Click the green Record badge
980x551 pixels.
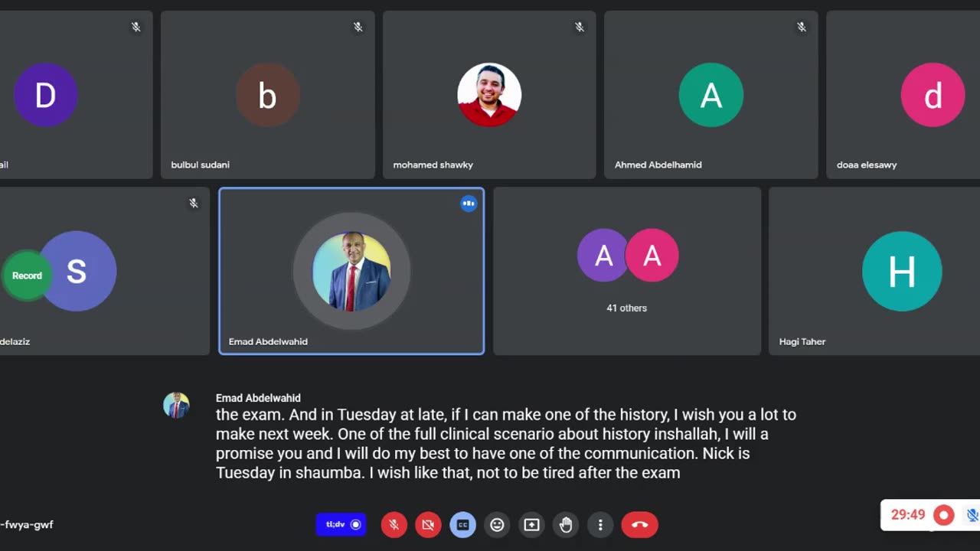27,275
